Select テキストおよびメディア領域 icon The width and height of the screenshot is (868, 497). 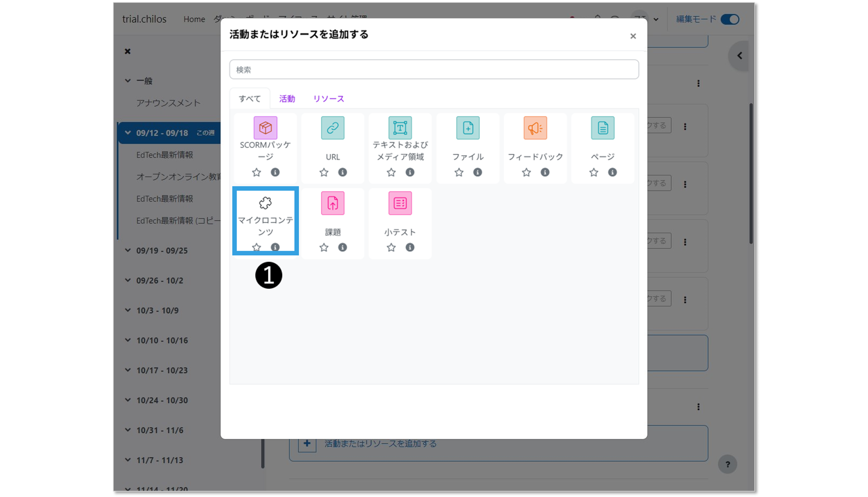[x=400, y=128]
